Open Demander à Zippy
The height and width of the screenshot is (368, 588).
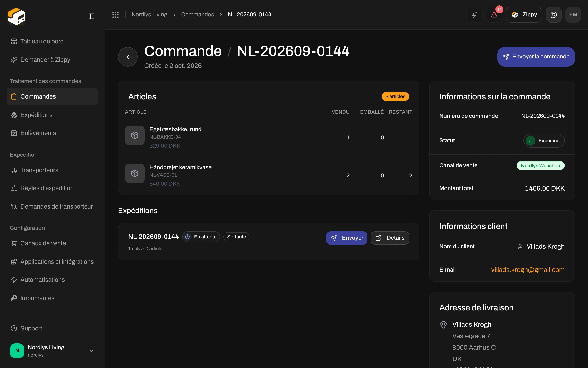pyautogui.click(x=52, y=60)
